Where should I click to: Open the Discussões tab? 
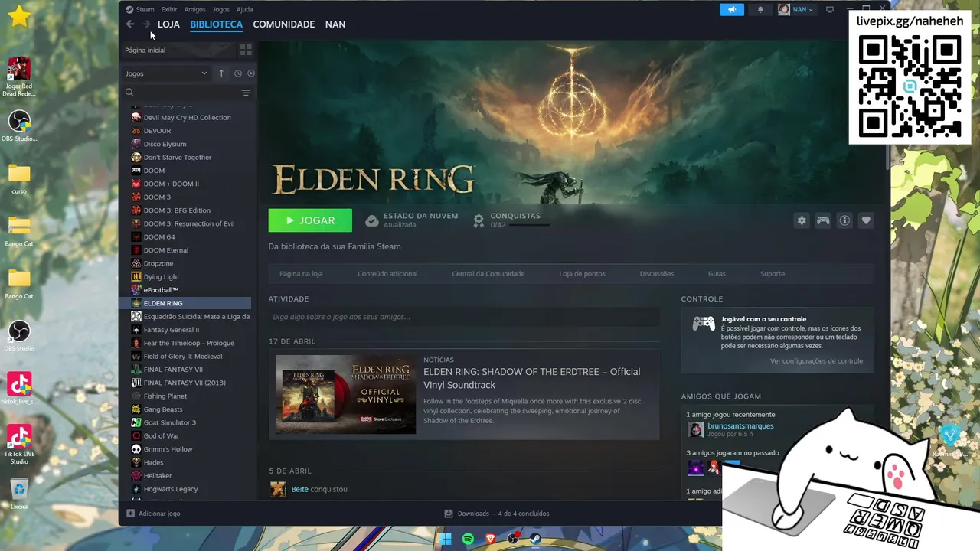[657, 273]
